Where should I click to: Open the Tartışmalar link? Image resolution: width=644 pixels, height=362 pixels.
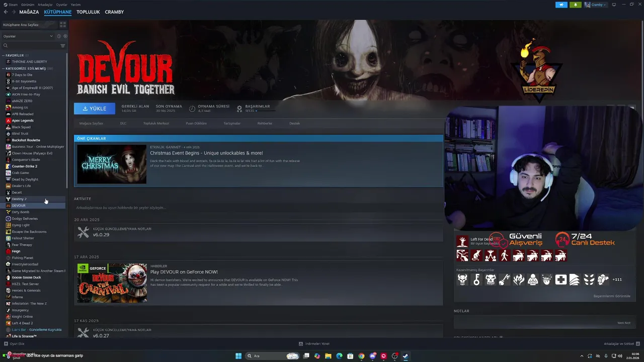click(x=232, y=123)
